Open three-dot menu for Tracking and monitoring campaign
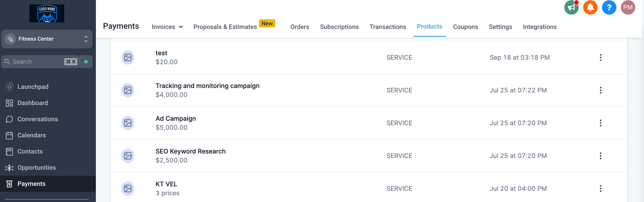 coord(600,90)
